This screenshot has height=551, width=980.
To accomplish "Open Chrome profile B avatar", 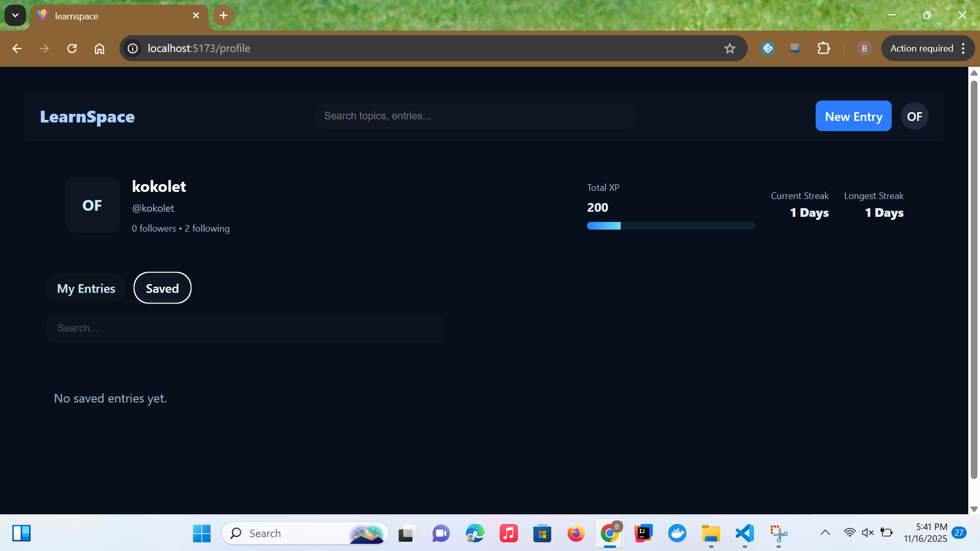I will point(864,48).
